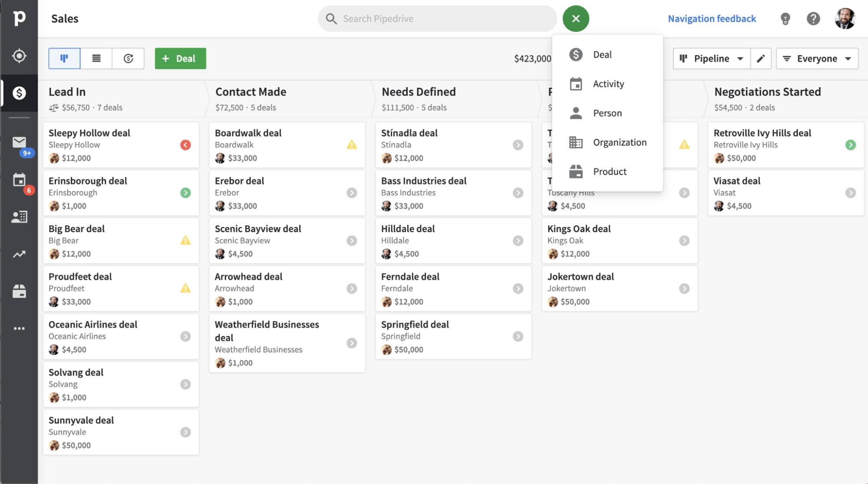Viewport: 868px width, 484px height.
Task: Click the Activity menu item in dropdown
Action: [x=608, y=83]
